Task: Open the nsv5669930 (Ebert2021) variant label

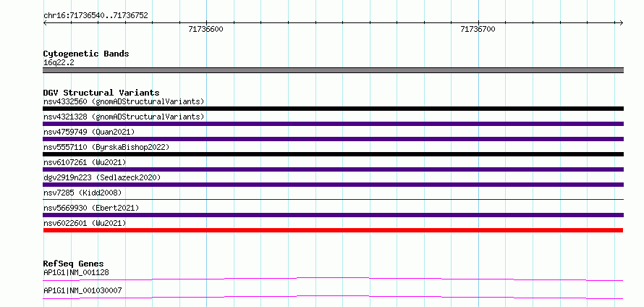Action: pyautogui.click(x=91, y=208)
